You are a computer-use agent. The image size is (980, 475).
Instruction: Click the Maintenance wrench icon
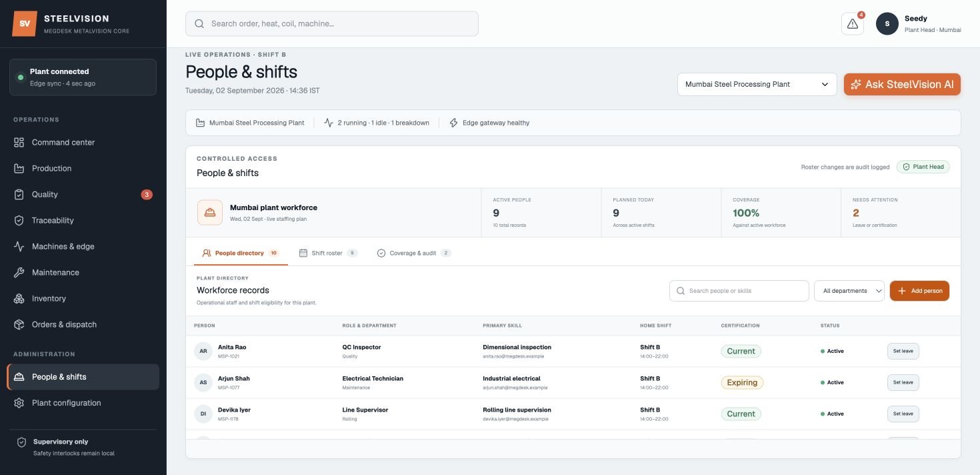19,272
